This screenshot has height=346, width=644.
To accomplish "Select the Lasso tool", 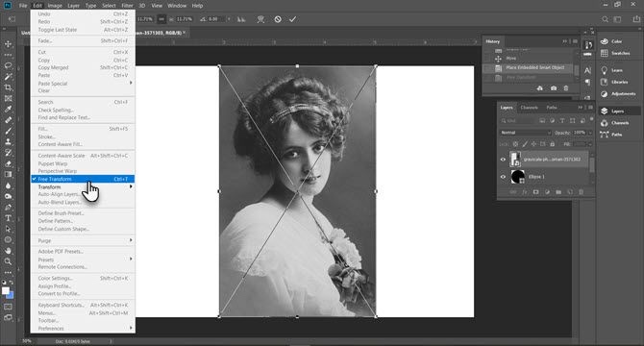I will (8, 65).
